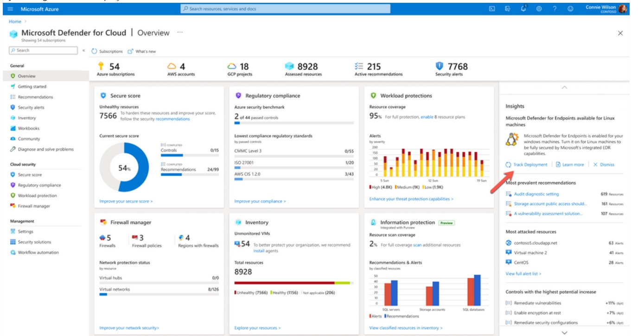The height and width of the screenshot is (336, 644).
Task: Open the help question mark icon
Action: [x=555, y=9]
